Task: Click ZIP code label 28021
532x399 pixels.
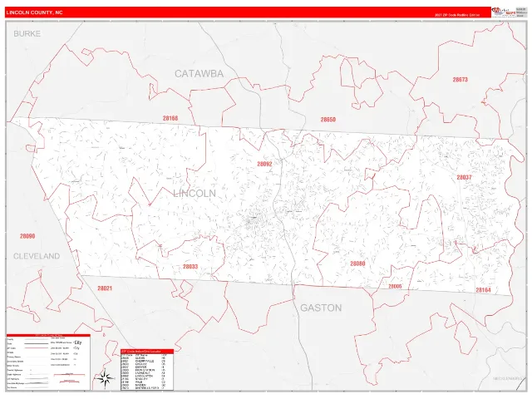Action: (105, 288)
